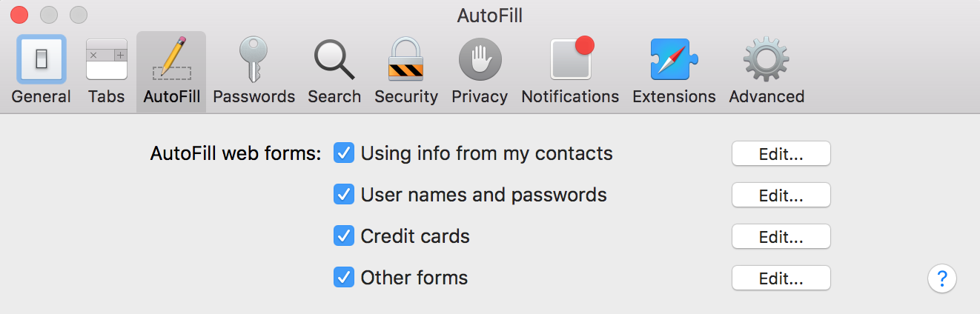
Task: Toggle User names and passwords checkbox
Action: [344, 195]
